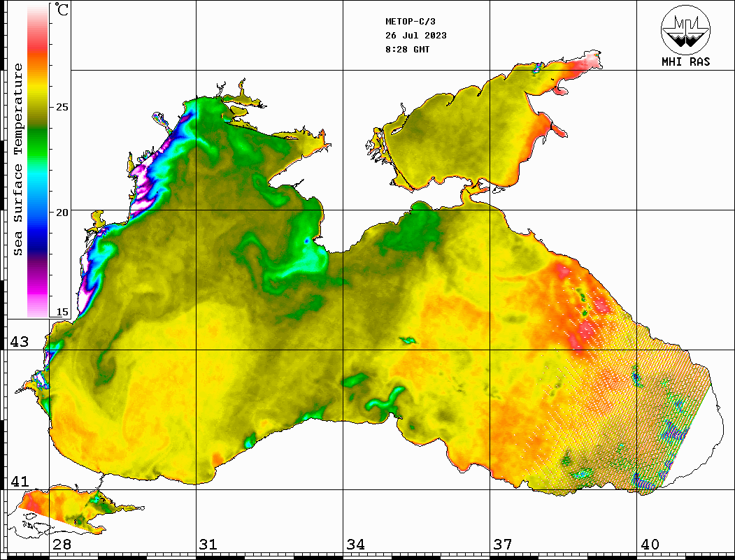Click latitude label '43'
The height and width of the screenshot is (560, 735).
[20, 342]
